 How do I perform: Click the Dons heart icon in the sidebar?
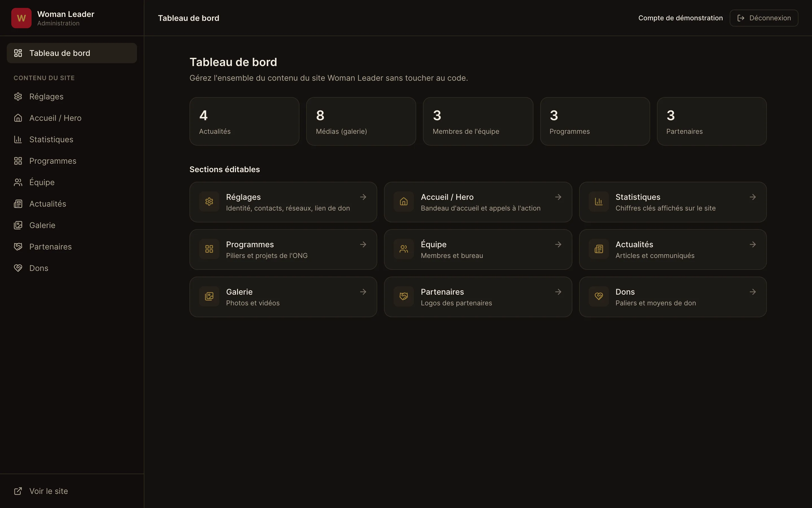tap(18, 268)
